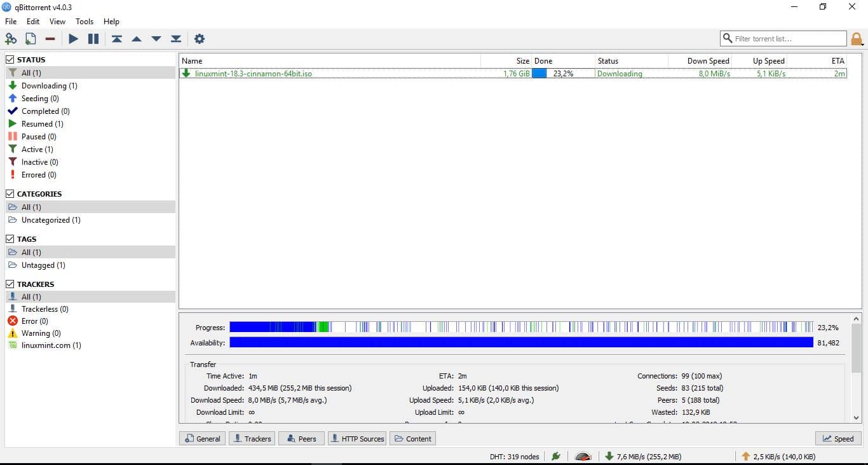Toggle the TRACKERS section checkbox
The height and width of the screenshot is (465, 868).
[x=10, y=284]
